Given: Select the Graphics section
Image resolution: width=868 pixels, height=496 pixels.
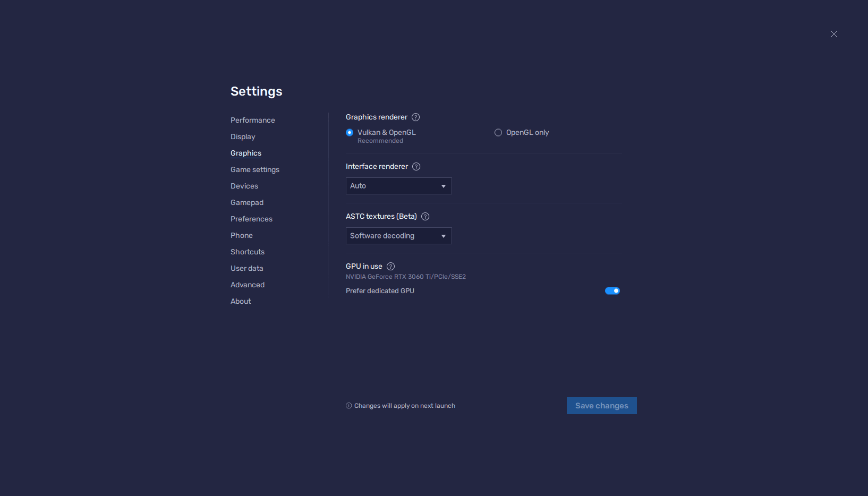Looking at the screenshot, I should 246,153.
